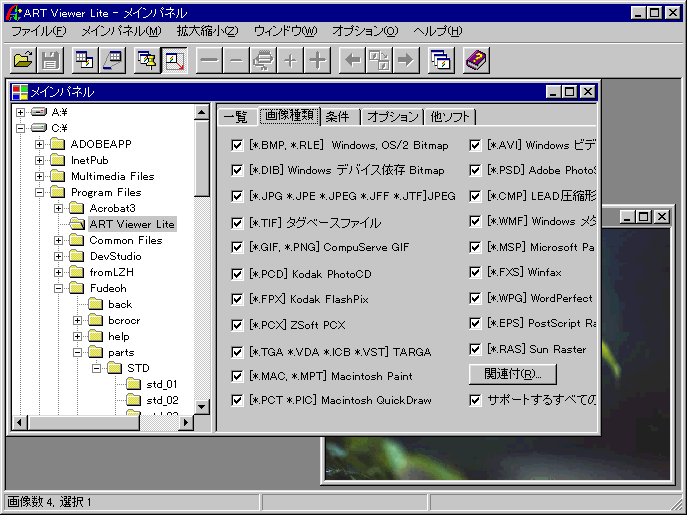Screen dimensions: 687x515
Task: Click the DevStudio folder icon
Action: pyautogui.click(x=77, y=256)
